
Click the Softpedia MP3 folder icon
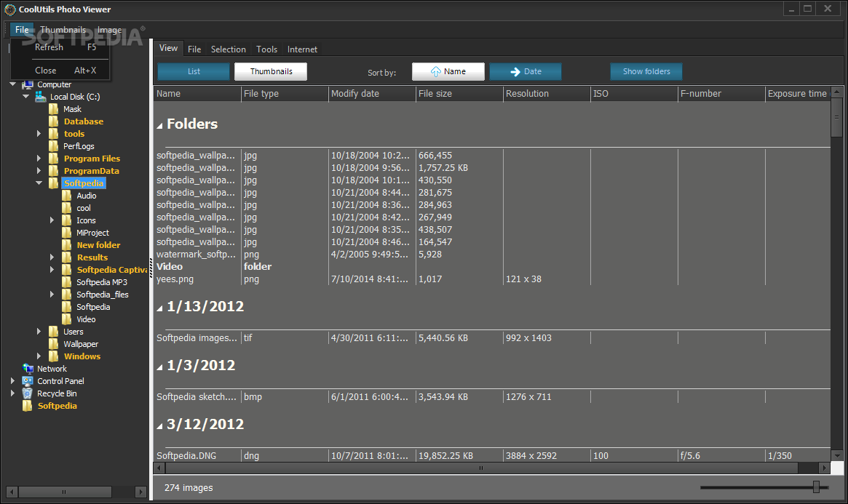[x=66, y=282]
